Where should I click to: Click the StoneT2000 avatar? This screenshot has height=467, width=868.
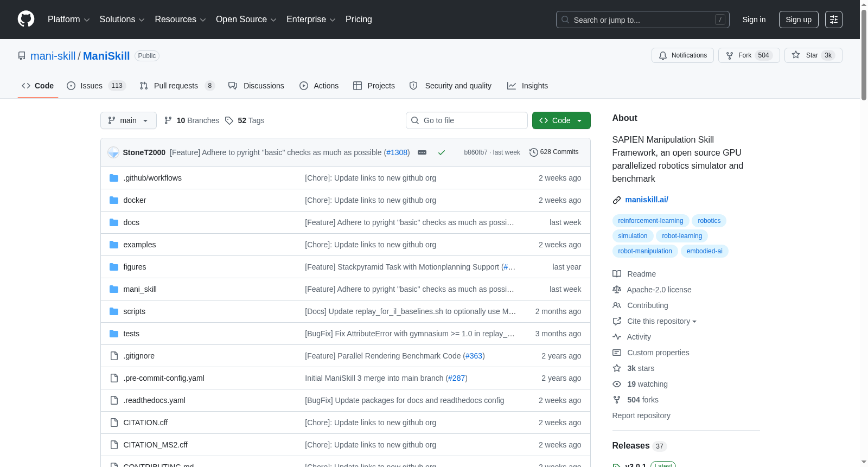click(113, 152)
